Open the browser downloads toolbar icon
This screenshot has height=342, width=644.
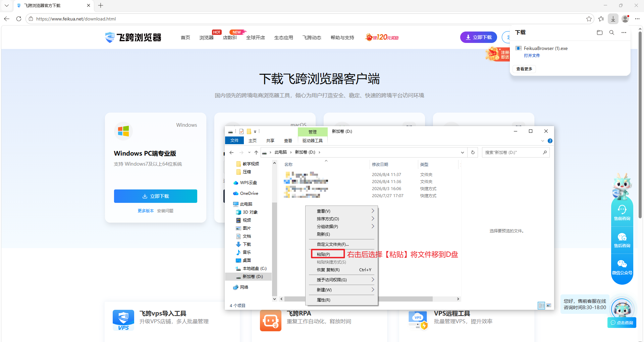(613, 19)
